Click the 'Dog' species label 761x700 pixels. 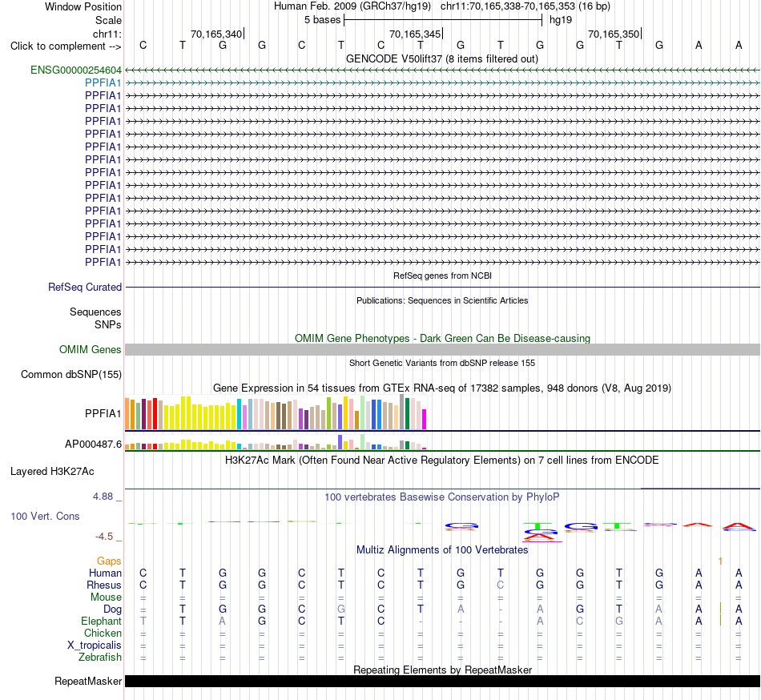[x=112, y=609]
